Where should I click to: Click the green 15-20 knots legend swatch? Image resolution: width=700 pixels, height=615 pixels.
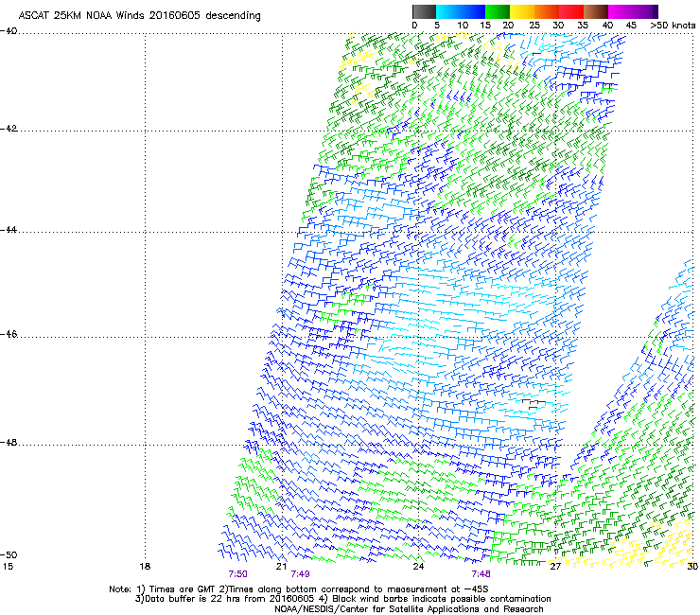[x=498, y=11]
